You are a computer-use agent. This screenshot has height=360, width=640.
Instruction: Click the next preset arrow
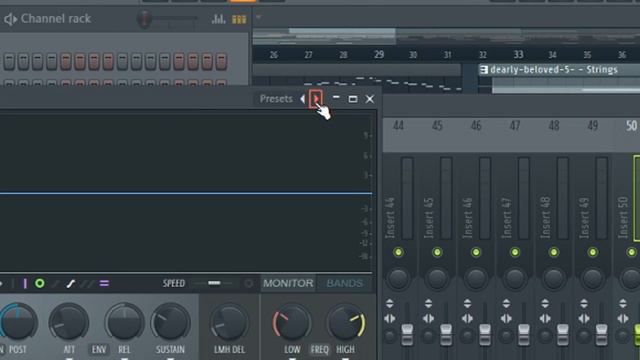click(316, 99)
